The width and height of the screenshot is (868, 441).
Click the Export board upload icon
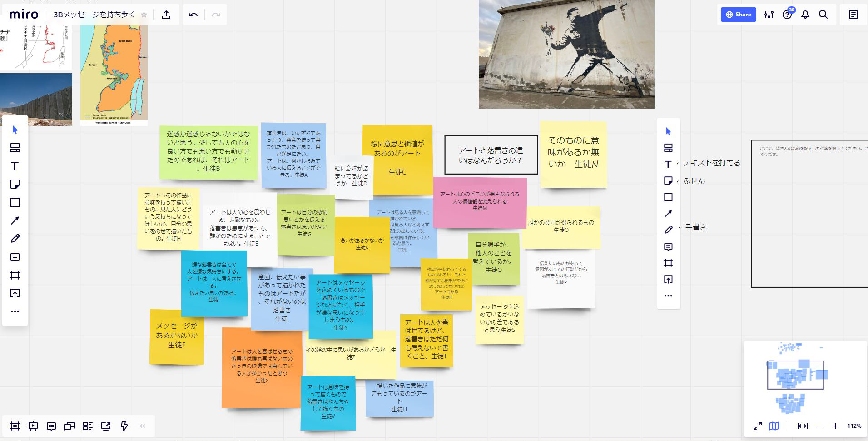pyautogui.click(x=166, y=15)
